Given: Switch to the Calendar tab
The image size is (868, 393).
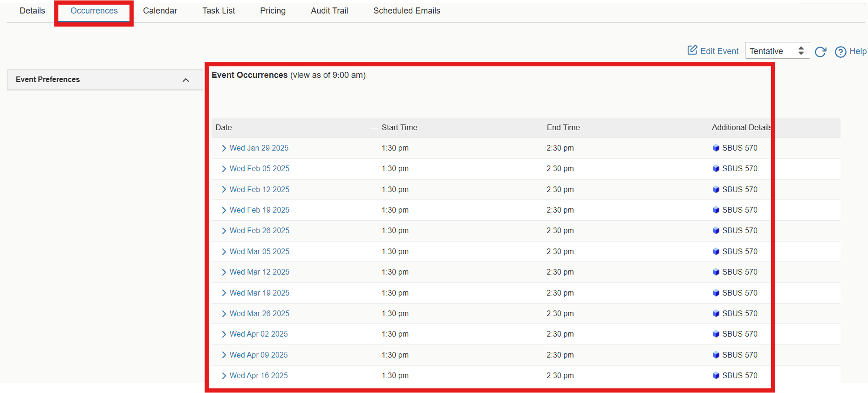Looking at the screenshot, I should [160, 11].
